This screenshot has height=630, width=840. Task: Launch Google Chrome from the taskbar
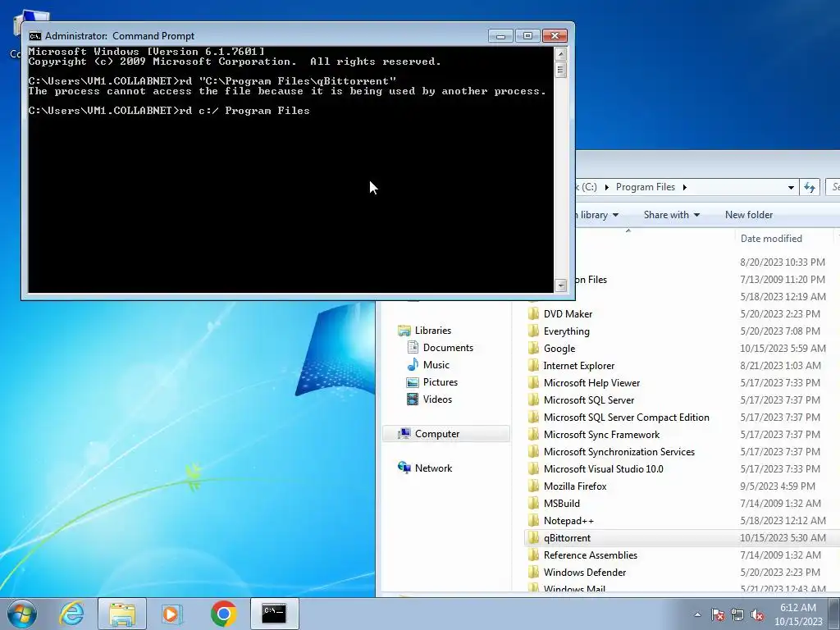[x=223, y=614]
